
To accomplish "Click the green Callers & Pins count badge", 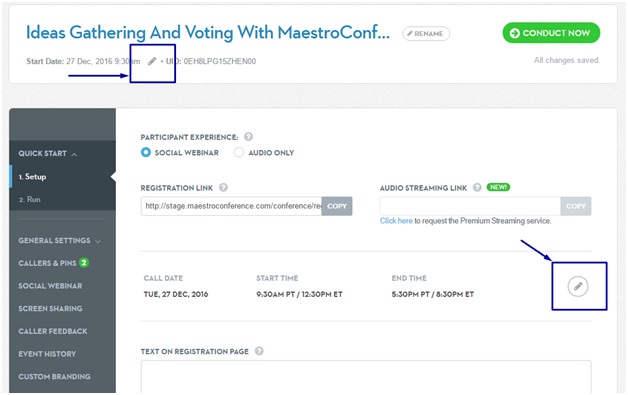I will [84, 263].
